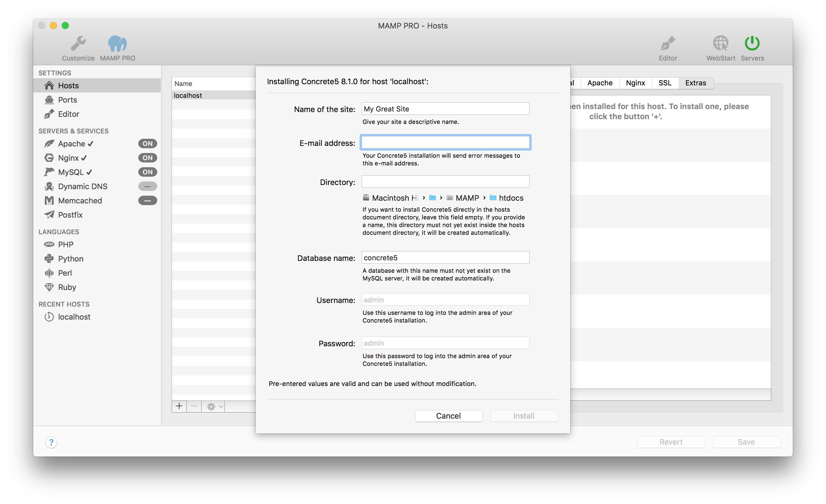Click the remove host minus button
This screenshot has height=504, width=826.
(194, 406)
